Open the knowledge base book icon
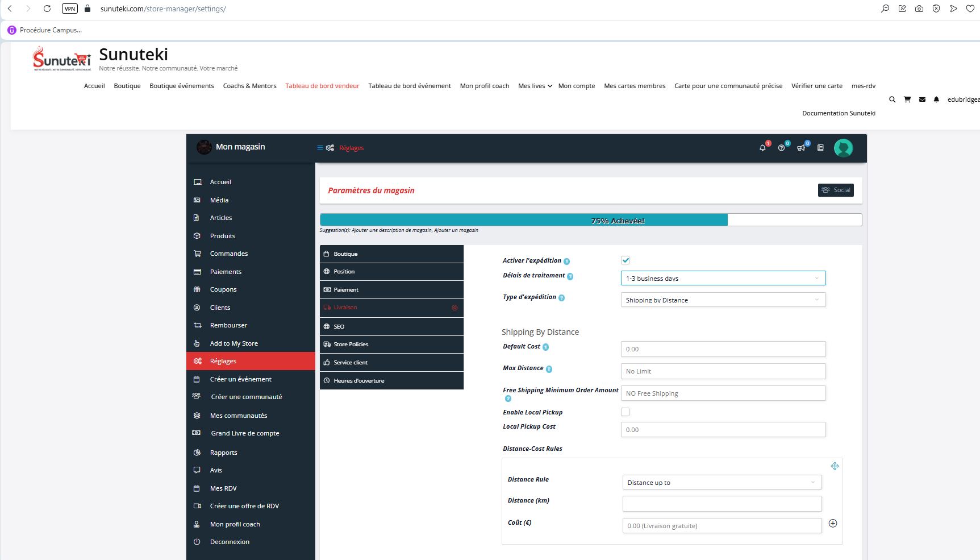 point(820,148)
